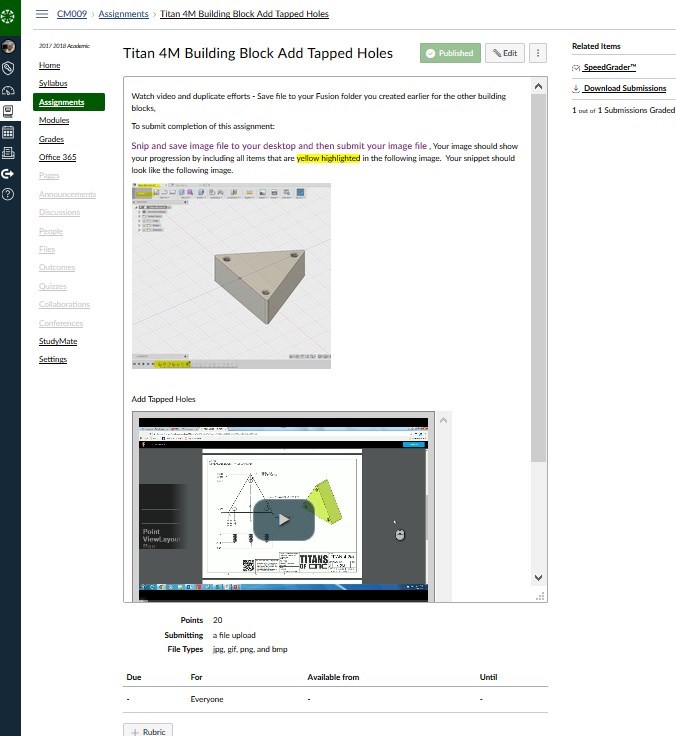Open Courses book icon in sidebar
The width and height of the screenshot is (676, 736).
[x=9, y=111]
